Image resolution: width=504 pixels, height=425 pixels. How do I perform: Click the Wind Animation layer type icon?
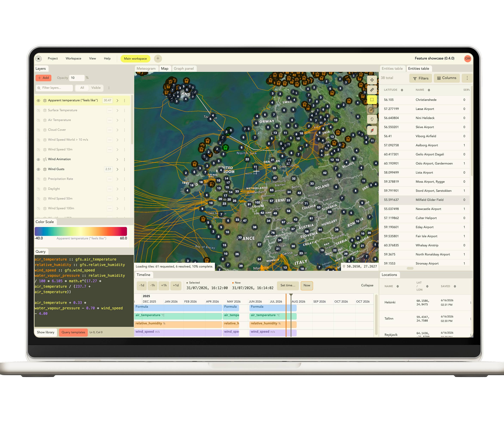pos(45,159)
